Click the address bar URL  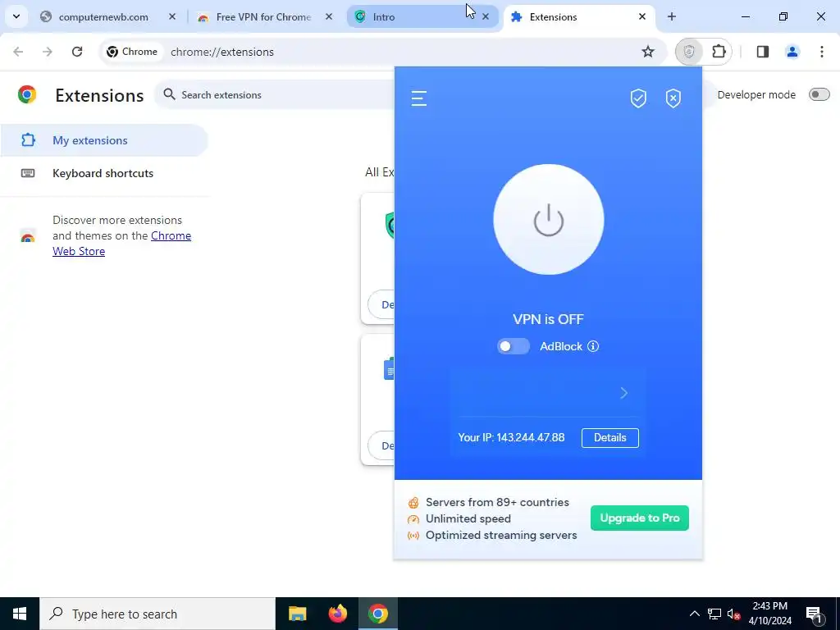coord(222,52)
